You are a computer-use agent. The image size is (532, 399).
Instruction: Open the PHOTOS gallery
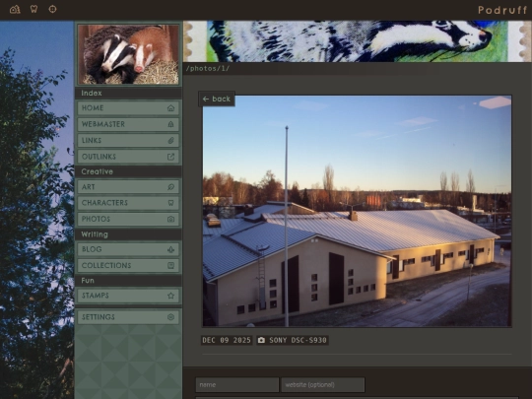(x=128, y=219)
